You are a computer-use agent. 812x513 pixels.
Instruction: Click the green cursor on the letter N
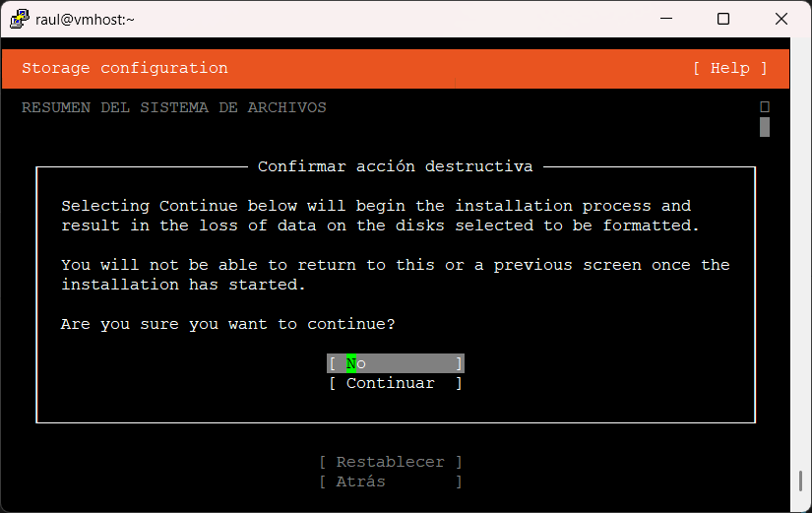point(351,363)
